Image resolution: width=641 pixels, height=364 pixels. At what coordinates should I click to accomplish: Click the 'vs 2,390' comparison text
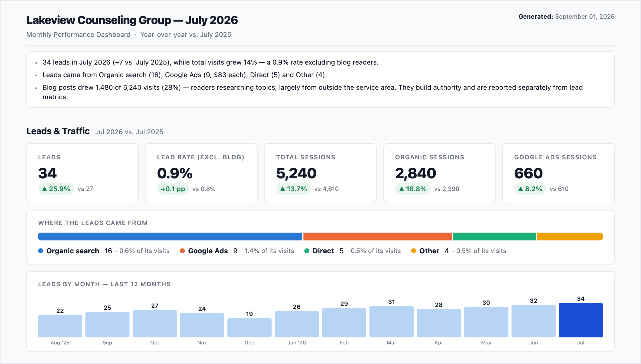click(447, 189)
